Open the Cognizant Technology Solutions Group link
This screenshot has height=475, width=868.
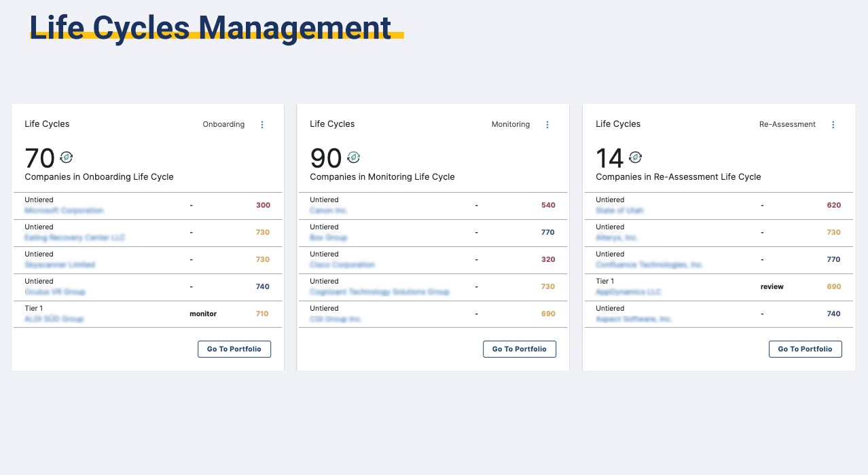380,292
